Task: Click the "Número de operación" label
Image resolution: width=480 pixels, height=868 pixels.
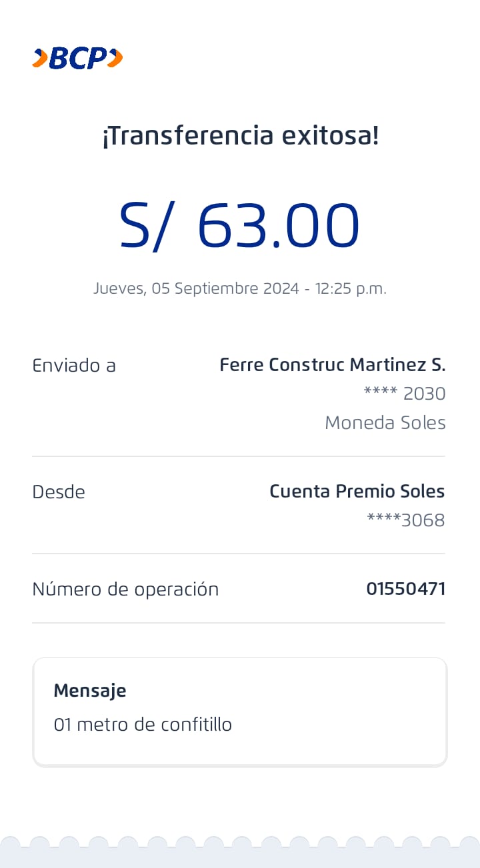Action: 125,589
